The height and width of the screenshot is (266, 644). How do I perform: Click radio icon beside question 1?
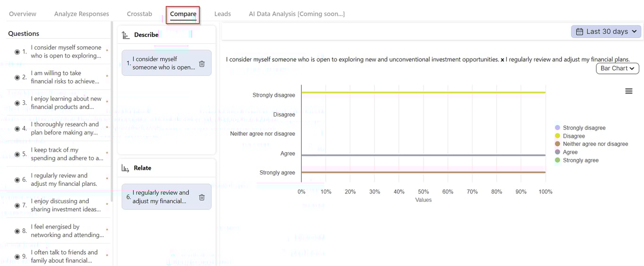17,52
